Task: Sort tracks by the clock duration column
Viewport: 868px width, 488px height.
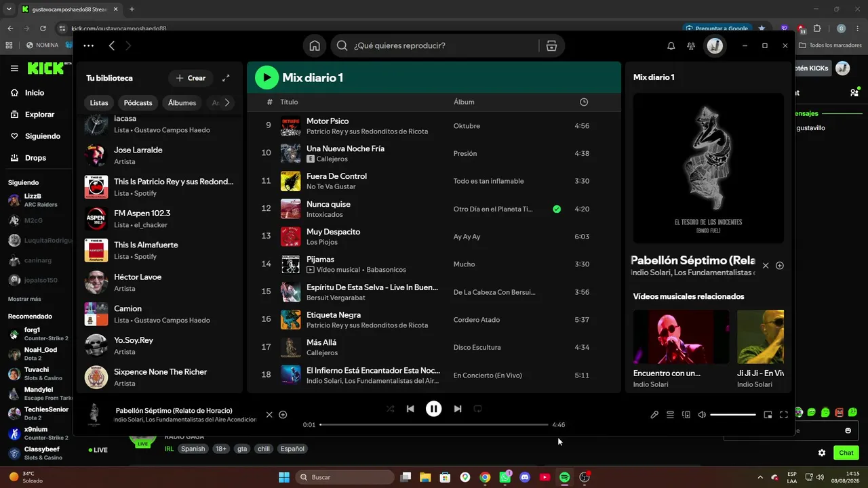Action: click(x=584, y=102)
